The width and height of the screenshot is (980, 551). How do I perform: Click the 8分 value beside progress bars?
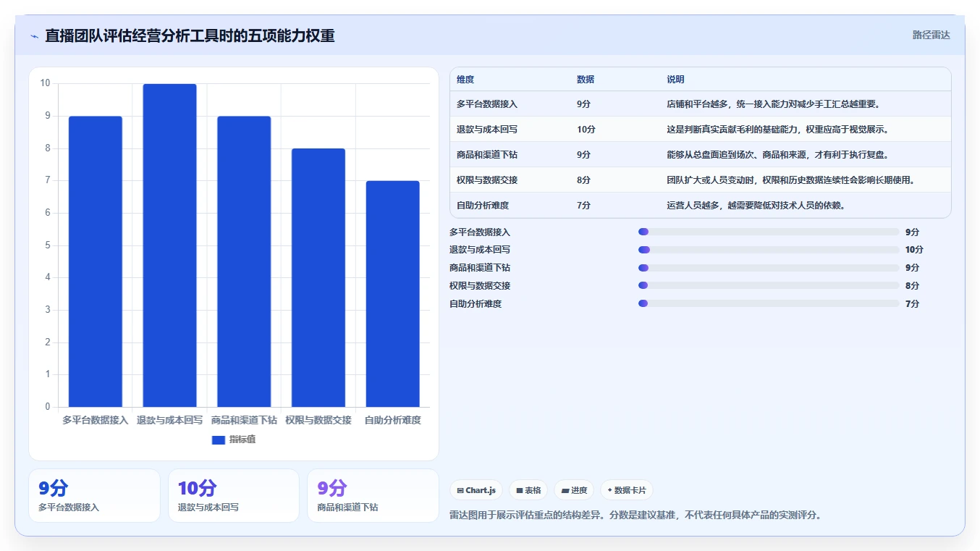[x=912, y=286]
